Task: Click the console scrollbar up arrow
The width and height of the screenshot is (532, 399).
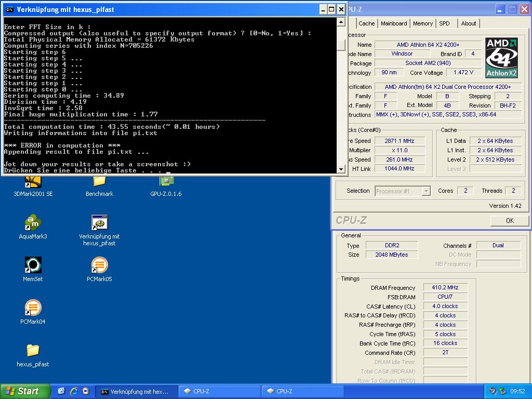Action: (341, 22)
